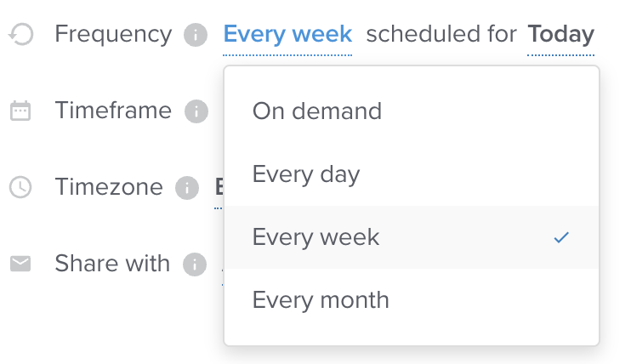The image size is (631, 364).
Task: Click the Share with envelope icon
Action: click(x=20, y=264)
